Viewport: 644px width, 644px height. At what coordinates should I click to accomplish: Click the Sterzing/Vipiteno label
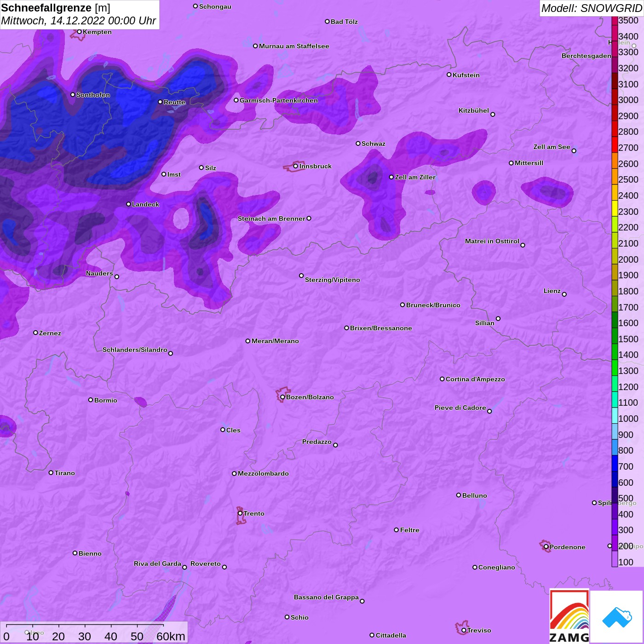click(x=333, y=280)
